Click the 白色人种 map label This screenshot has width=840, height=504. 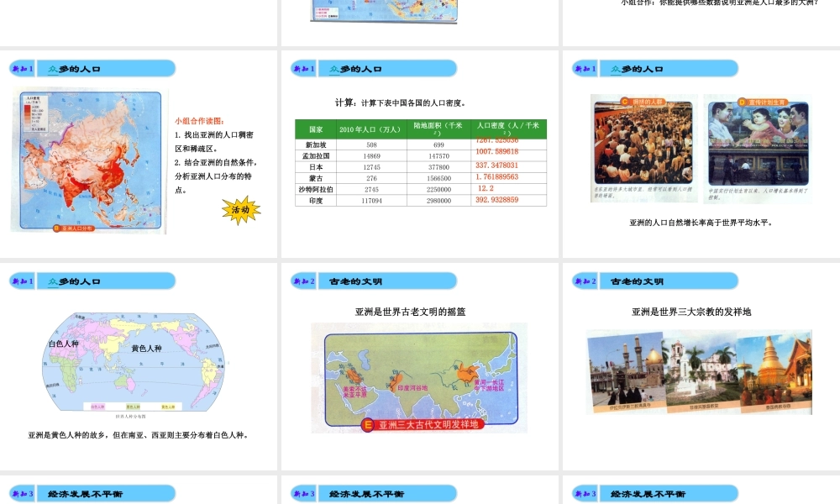coord(64,344)
